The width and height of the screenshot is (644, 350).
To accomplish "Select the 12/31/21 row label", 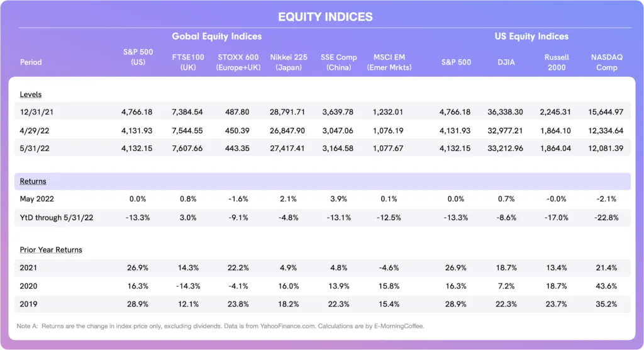I will tap(36, 112).
